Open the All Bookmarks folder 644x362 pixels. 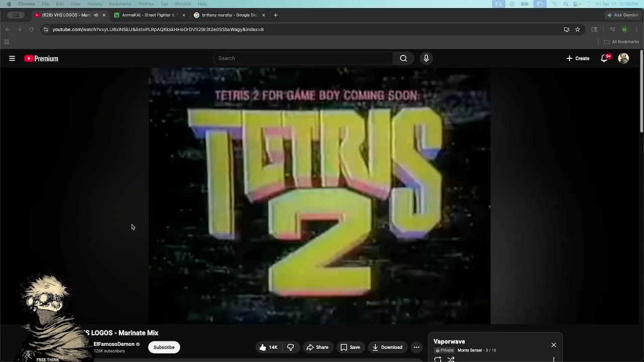(621, 42)
